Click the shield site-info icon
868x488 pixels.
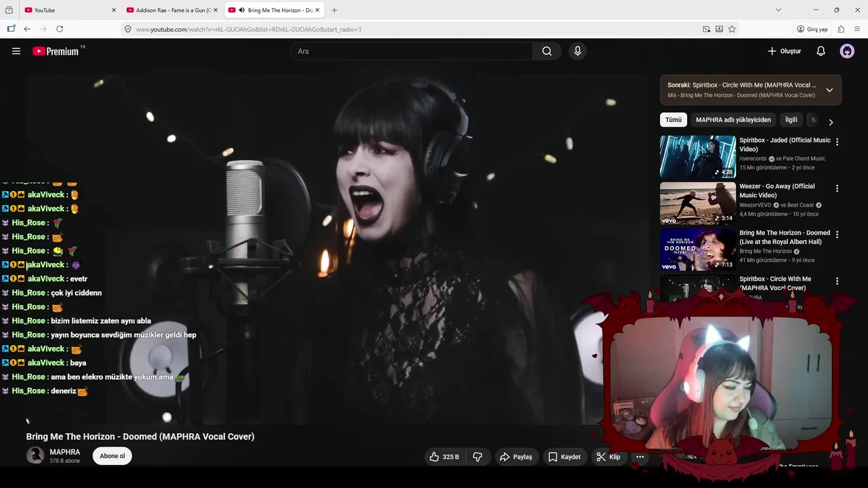point(127,29)
